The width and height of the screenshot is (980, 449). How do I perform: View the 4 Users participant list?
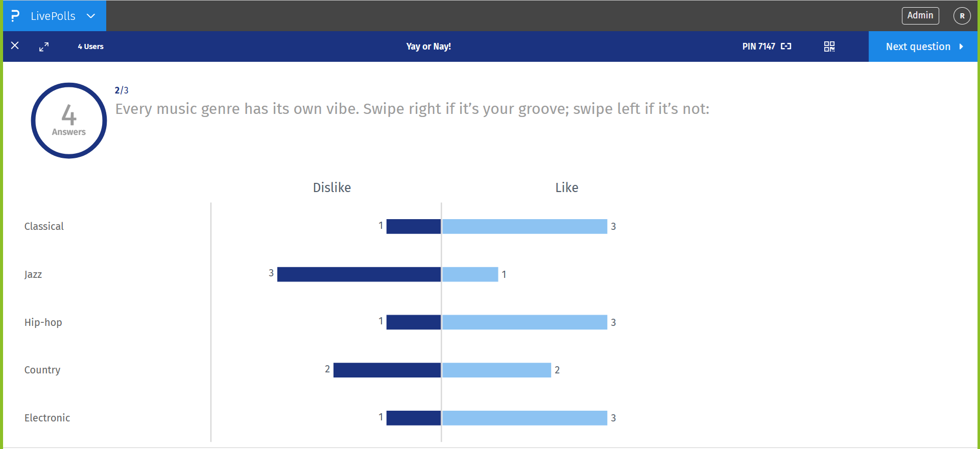90,46
